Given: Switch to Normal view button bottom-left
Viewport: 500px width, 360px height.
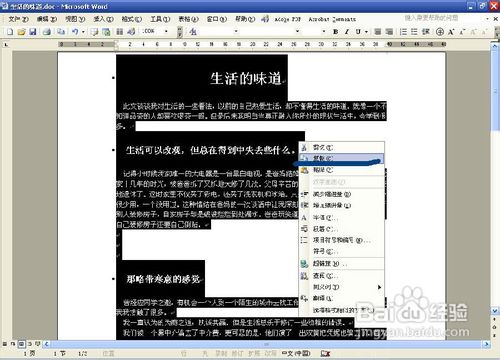Looking at the screenshot, I should [x=5, y=343].
